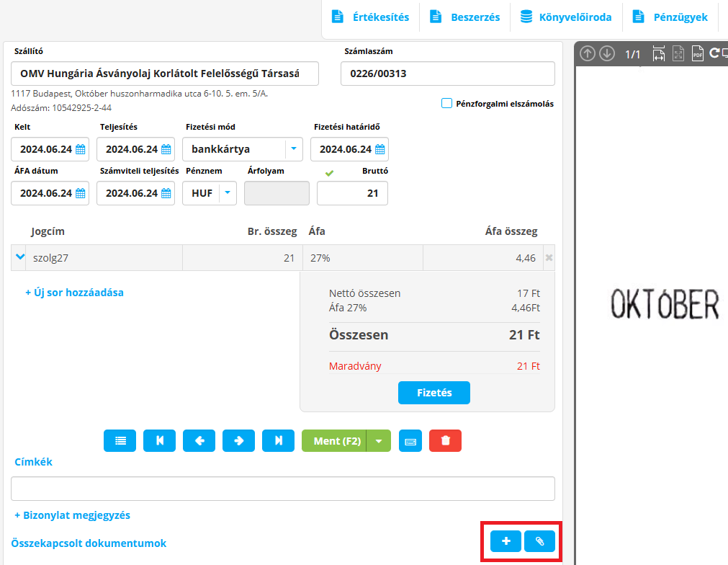Go to the last record

(x=279, y=441)
